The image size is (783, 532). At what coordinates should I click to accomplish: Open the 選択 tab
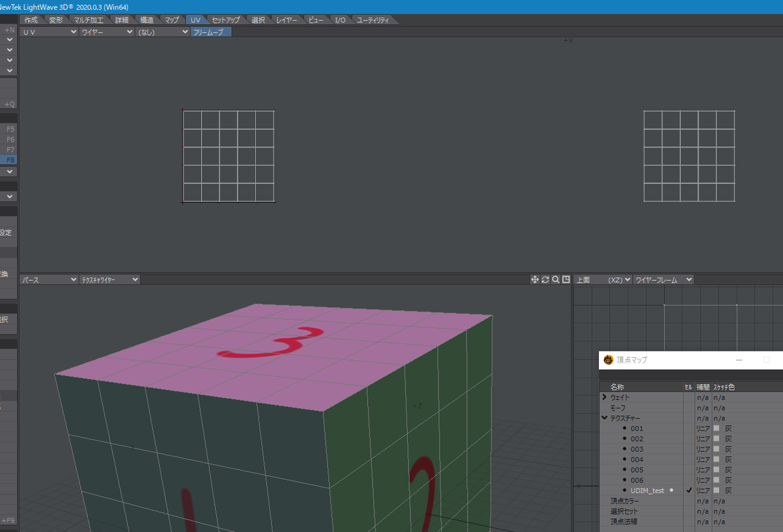pos(258,20)
